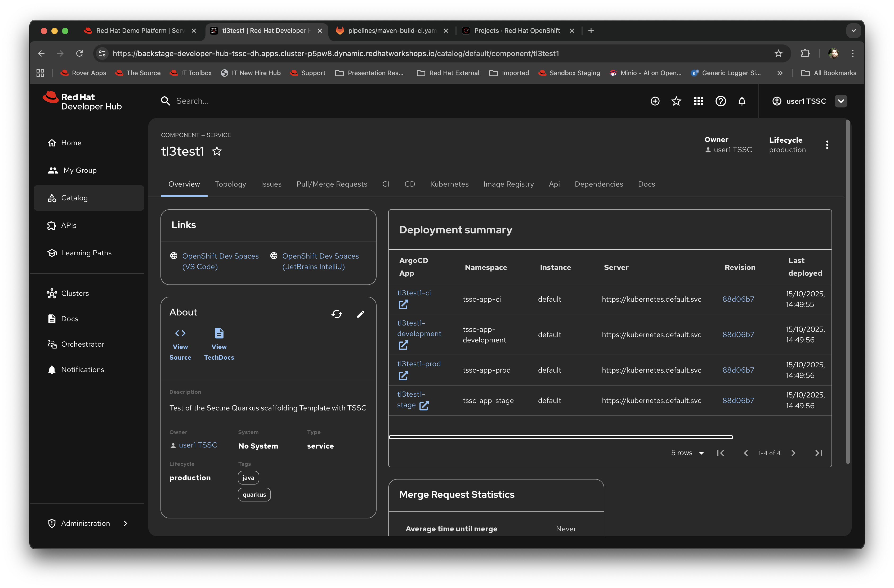This screenshot has height=588, width=894.
Task: Switch to the Kubernetes tab
Action: click(449, 184)
